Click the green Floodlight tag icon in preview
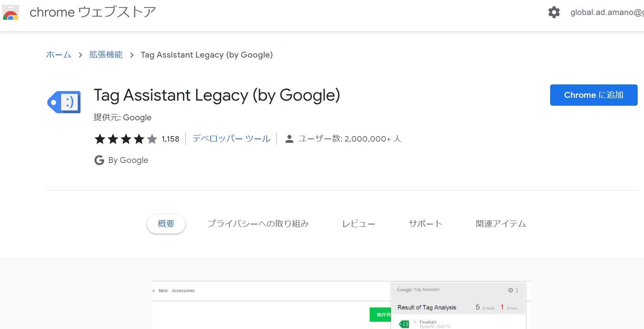This screenshot has width=644, height=329. tap(404, 324)
